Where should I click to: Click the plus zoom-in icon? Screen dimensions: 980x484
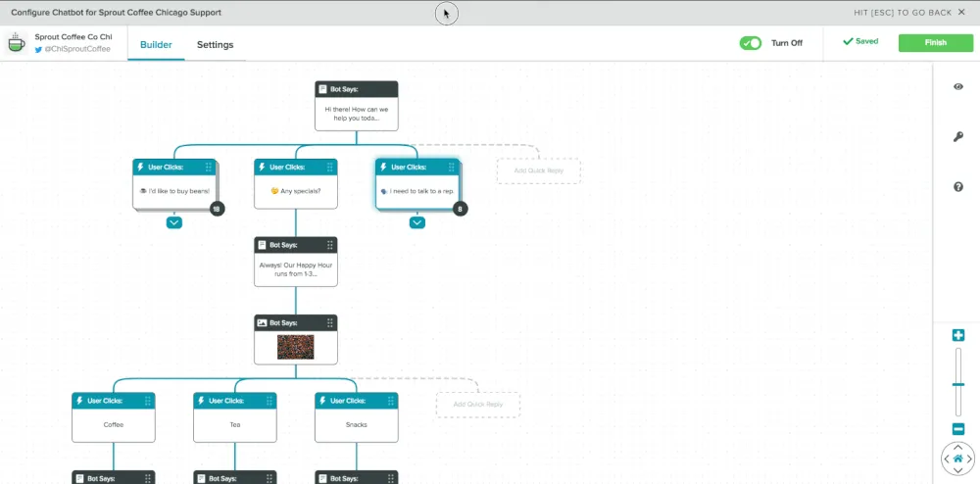point(958,335)
